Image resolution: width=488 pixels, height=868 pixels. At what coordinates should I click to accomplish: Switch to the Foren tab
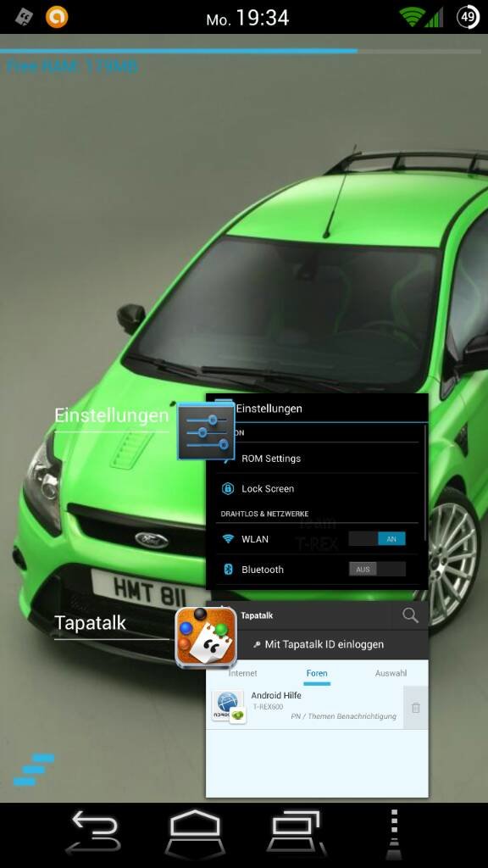[x=317, y=674]
